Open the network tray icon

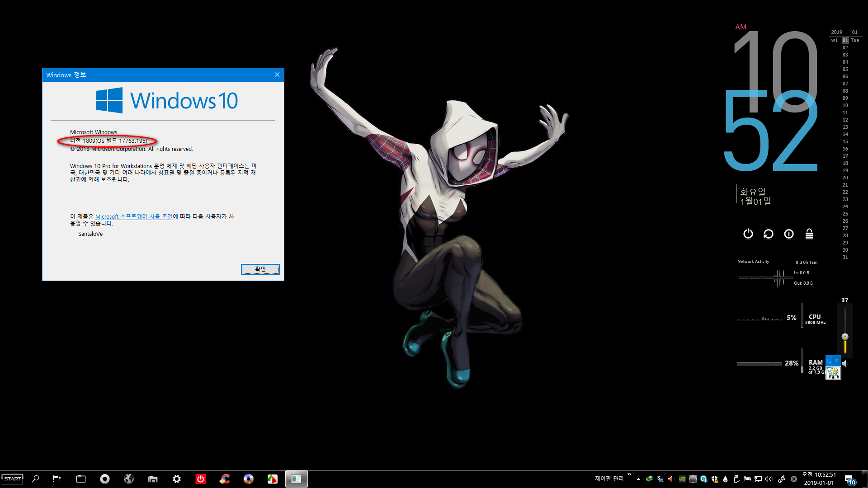pos(758,479)
